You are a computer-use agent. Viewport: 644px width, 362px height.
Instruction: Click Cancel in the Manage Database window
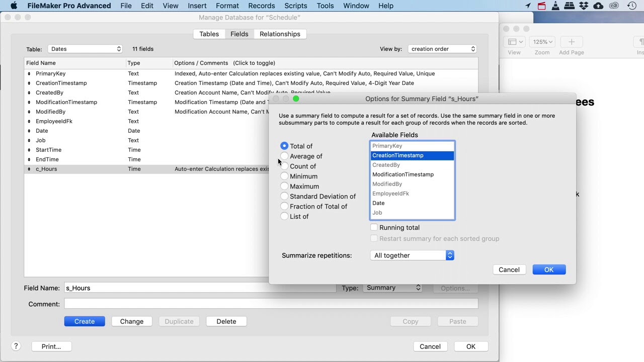[430, 346]
